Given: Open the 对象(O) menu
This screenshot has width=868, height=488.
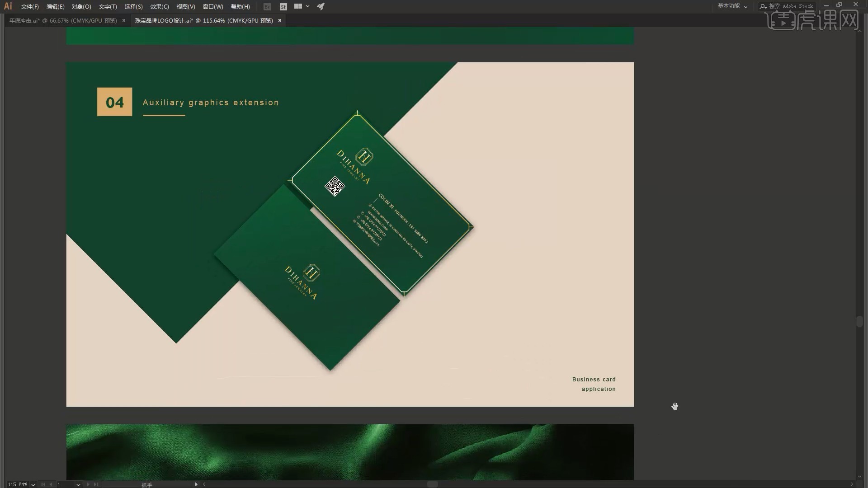Looking at the screenshot, I should pos(81,7).
